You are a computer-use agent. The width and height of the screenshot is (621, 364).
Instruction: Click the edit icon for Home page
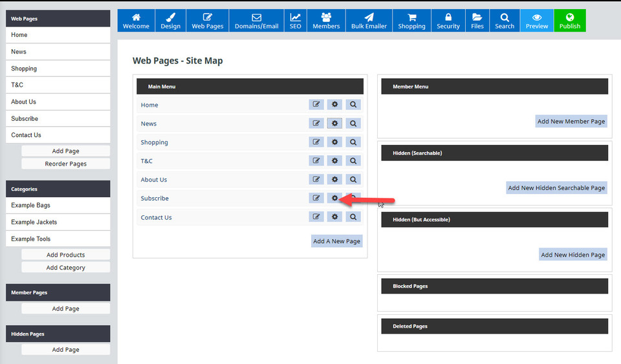tap(316, 105)
